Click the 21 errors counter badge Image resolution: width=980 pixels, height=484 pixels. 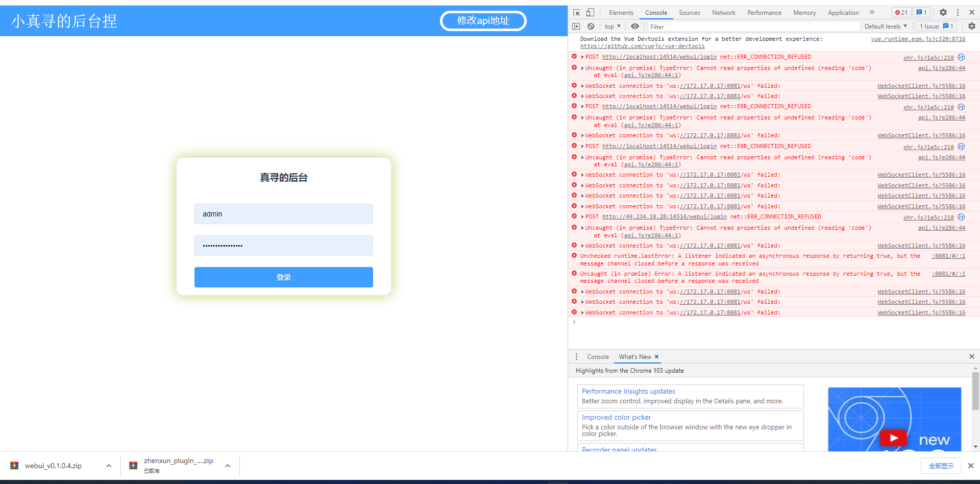coord(901,12)
